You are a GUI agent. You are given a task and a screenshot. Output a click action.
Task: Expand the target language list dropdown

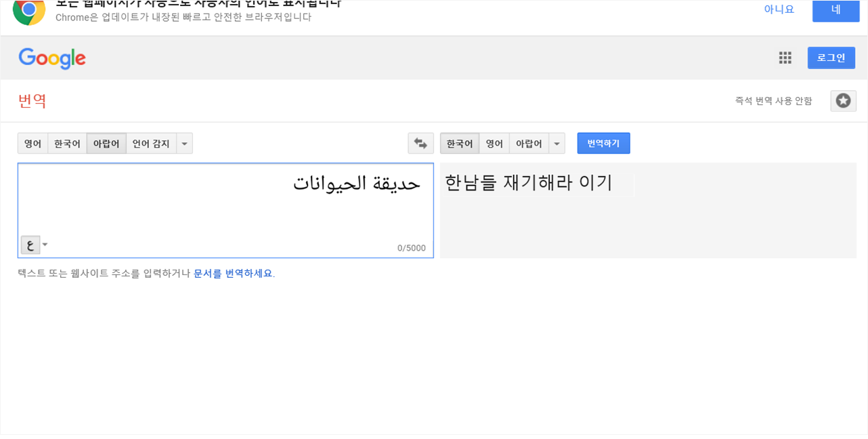[x=557, y=144]
